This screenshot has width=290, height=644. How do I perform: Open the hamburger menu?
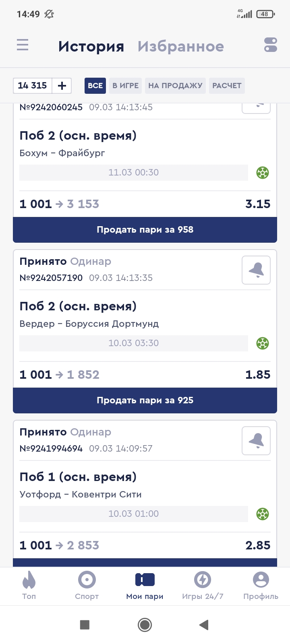(23, 45)
